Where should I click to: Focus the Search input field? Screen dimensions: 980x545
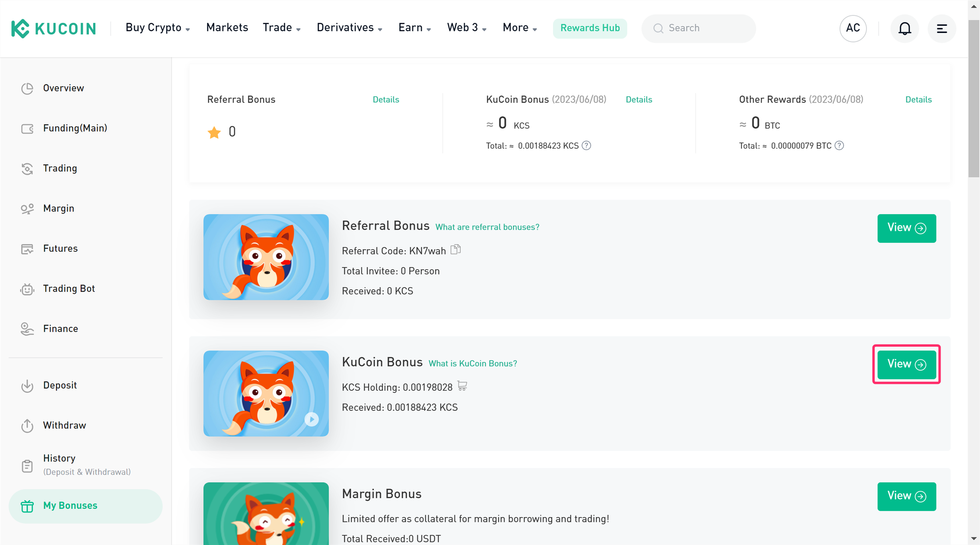coord(699,28)
